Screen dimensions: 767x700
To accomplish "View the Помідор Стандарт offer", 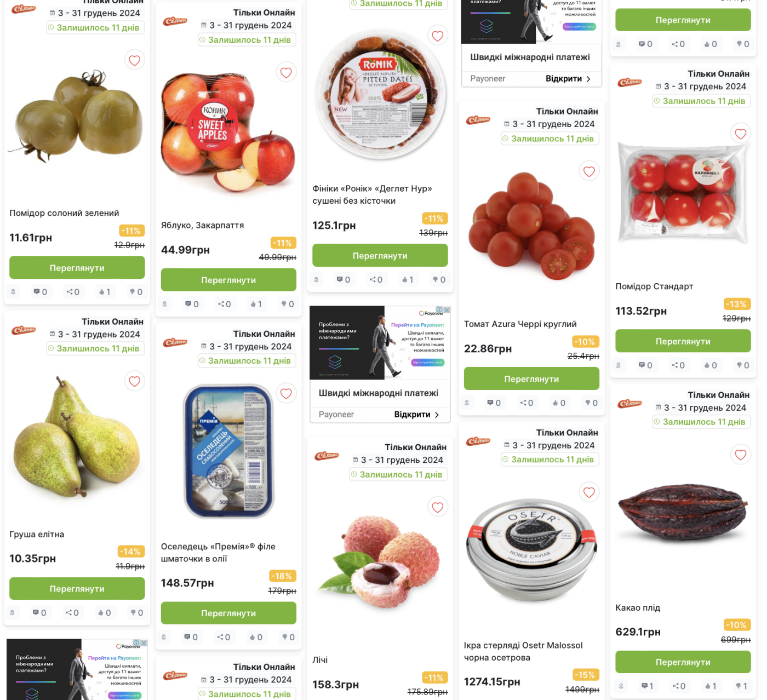I will coord(683,341).
